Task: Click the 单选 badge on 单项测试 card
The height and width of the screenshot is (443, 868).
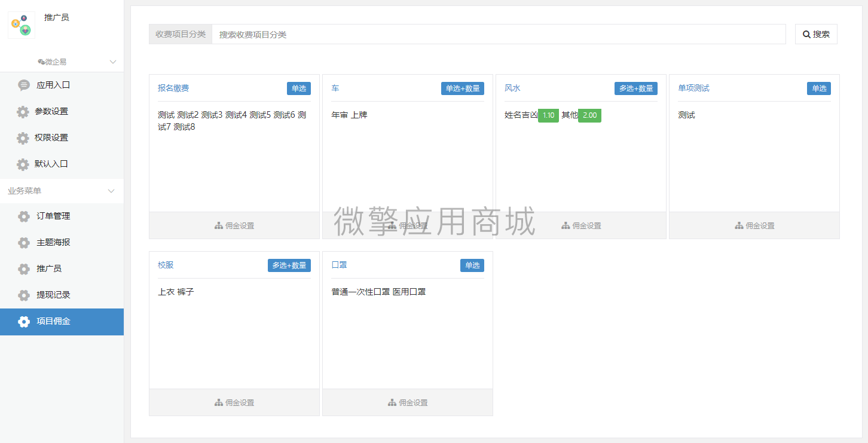Action: tap(819, 88)
